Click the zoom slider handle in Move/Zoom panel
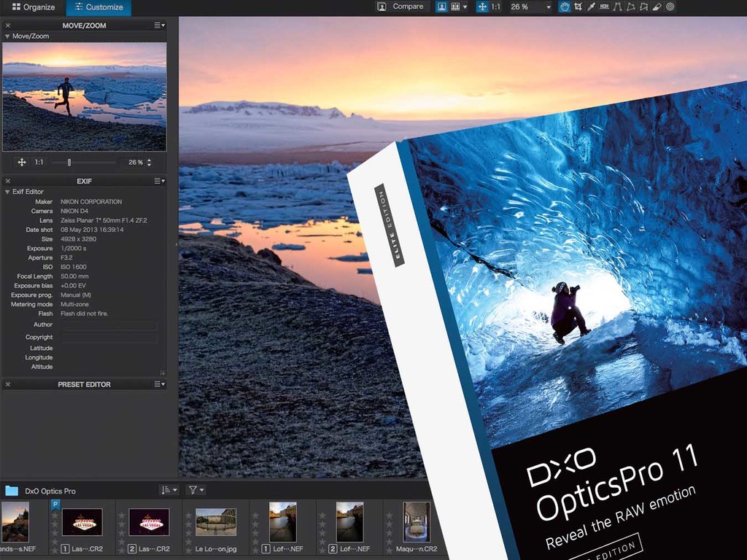 tap(69, 163)
